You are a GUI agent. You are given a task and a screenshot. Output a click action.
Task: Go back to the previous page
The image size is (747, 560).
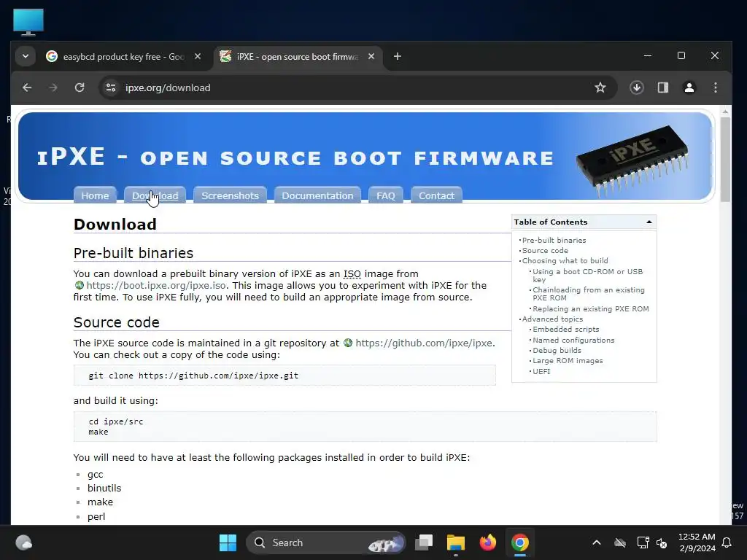pyautogui.click(x=27, y=87)
